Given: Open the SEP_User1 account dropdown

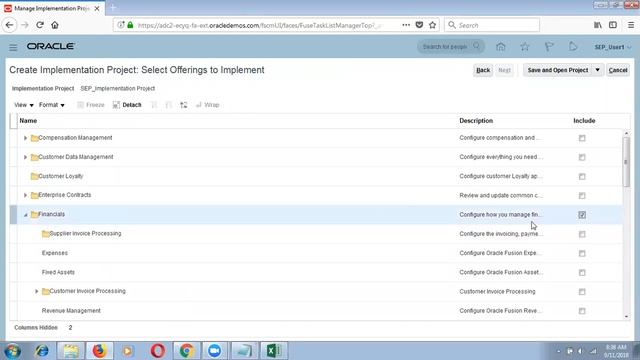Looking at the screenshot, I should pyautogui.click(x=613, y=47).
